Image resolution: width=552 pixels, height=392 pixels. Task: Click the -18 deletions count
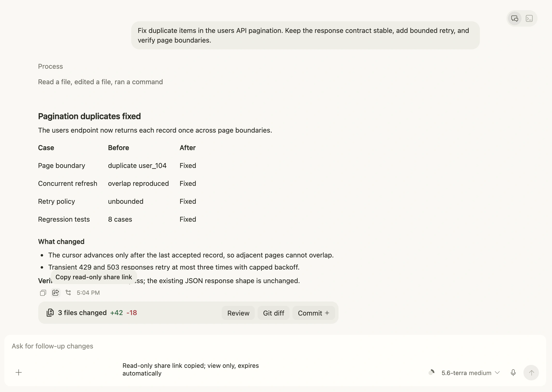coord(132,313)
